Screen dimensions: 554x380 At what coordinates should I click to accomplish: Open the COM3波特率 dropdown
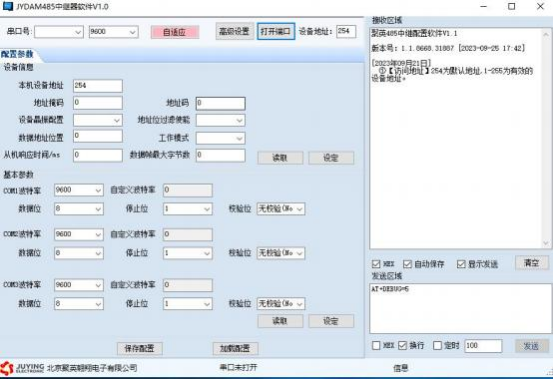coord(79,285)
